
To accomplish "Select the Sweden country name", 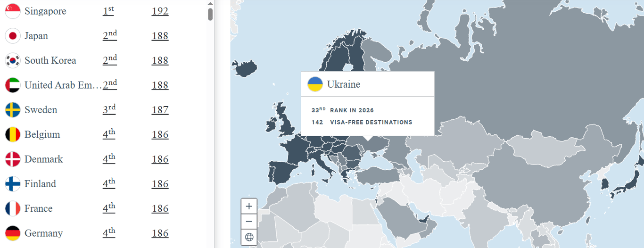I will pos(41,110).
